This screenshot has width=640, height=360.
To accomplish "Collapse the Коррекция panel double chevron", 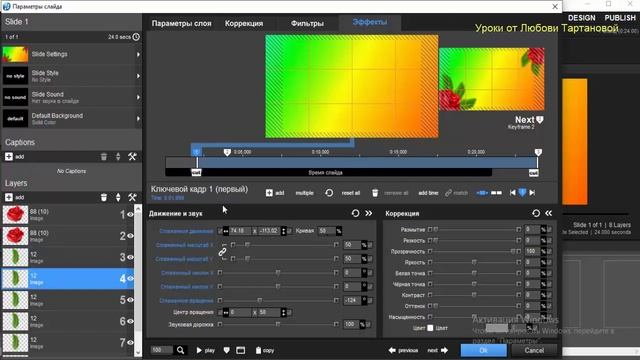I will (549, 213).
